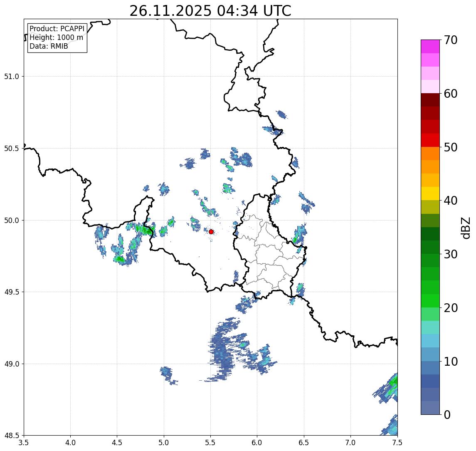Click the yellow band just above 40 dBZ

coord(430,193)
